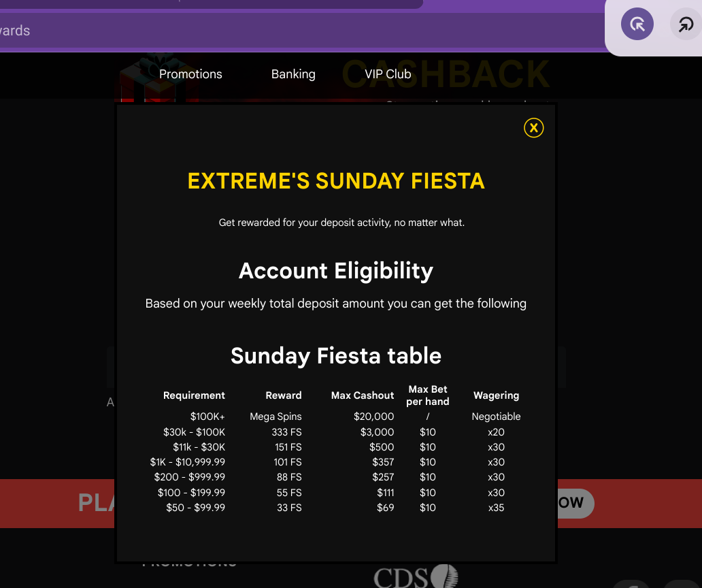Open the Promotions menu item
The image size is (702, 588).
[x=190, y=74]
